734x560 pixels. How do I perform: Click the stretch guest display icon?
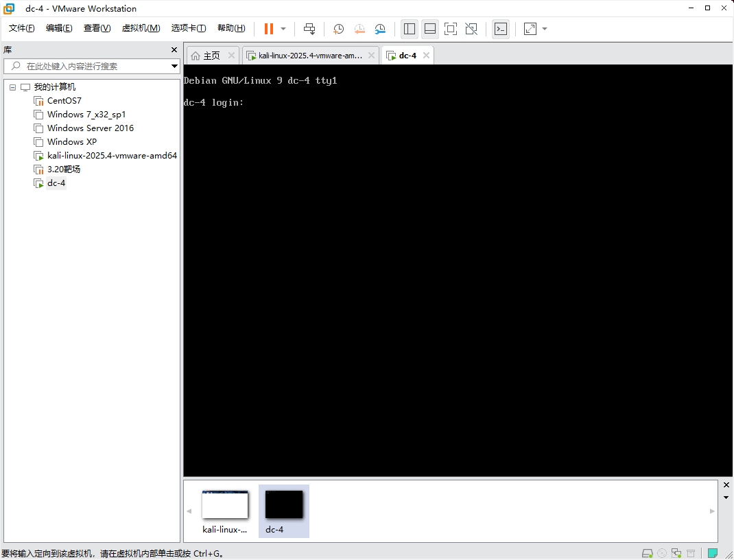[x=530, y=29]
